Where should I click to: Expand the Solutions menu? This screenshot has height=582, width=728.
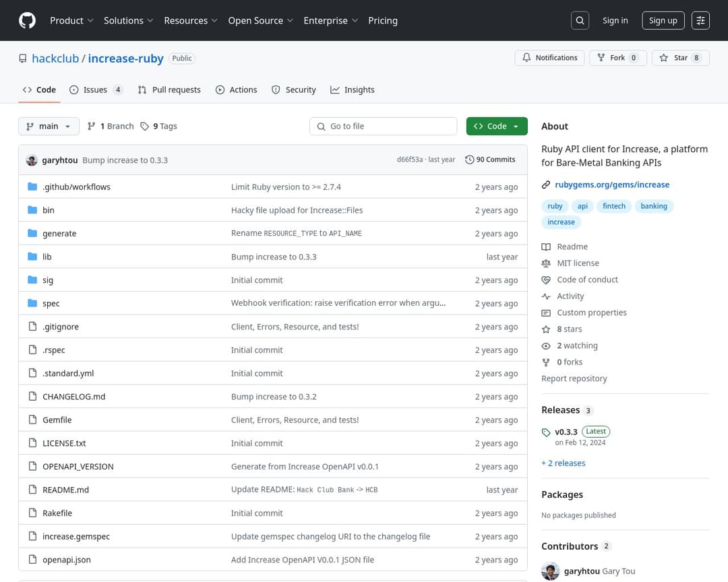(128, 20)
